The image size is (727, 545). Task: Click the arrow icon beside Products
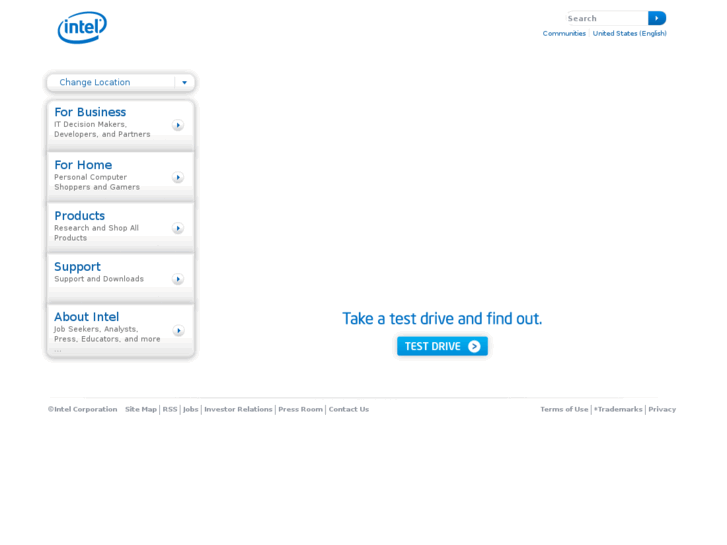click(x=178, y=228)
